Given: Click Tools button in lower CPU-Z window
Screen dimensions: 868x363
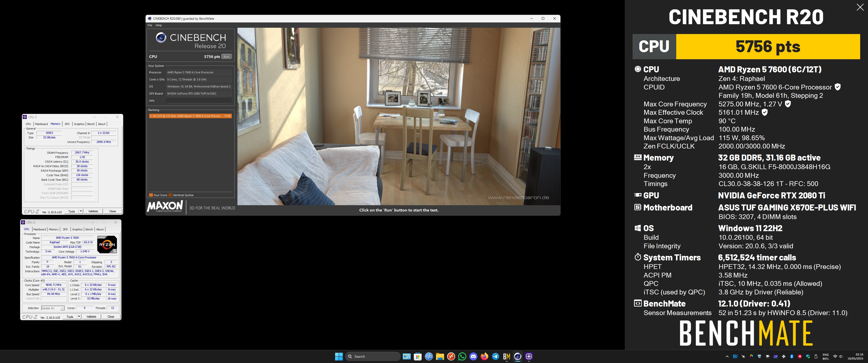Looking at the screenshot, I should 70,317.
